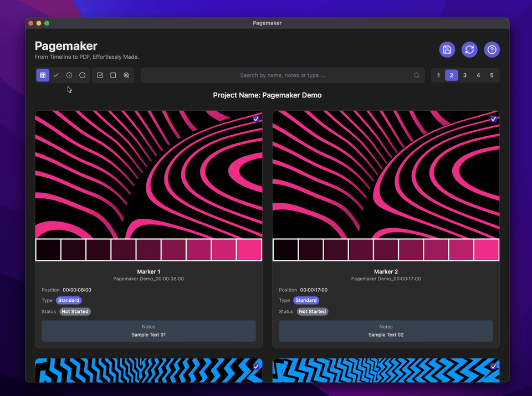Click the select-all checked box icon

(x=100, y=75)
